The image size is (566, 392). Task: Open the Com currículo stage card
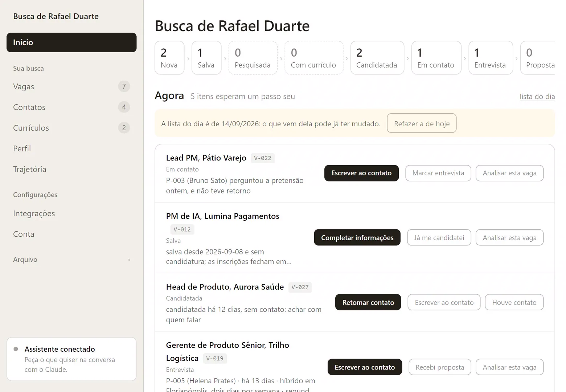tap(314, 58)
